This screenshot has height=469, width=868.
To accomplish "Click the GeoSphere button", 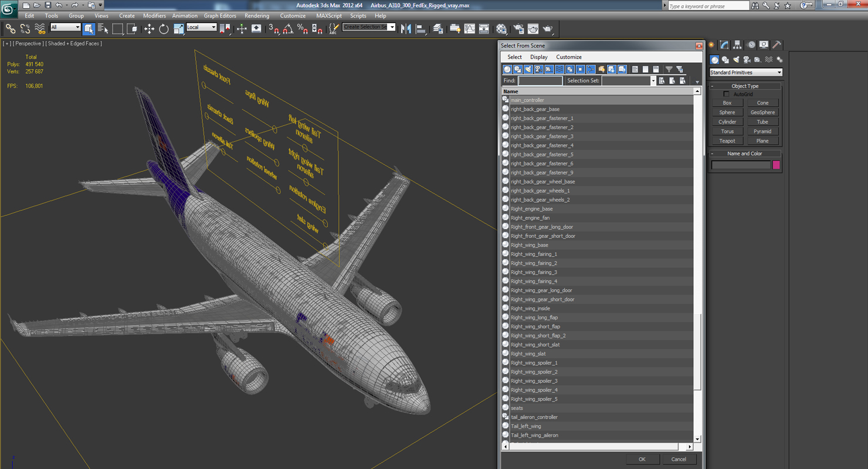I will 762,112.
